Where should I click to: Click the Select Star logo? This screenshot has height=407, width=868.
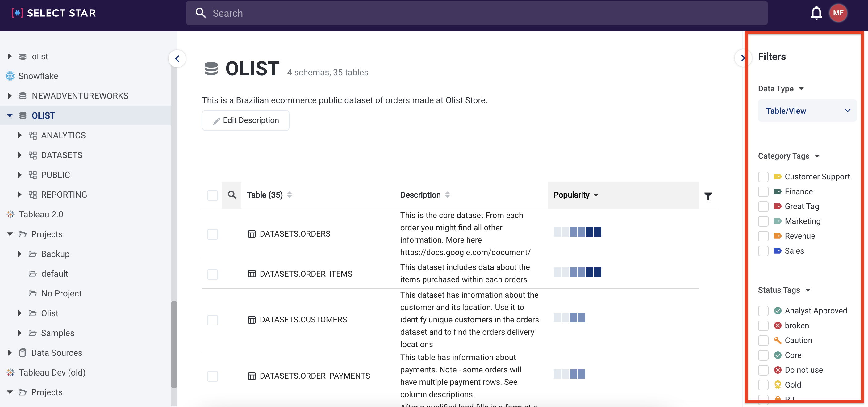[x=54, y=13]
